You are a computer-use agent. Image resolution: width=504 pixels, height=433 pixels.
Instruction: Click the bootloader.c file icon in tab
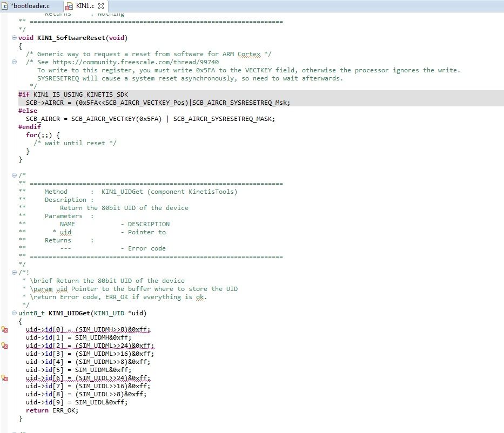tap(4, 6)
